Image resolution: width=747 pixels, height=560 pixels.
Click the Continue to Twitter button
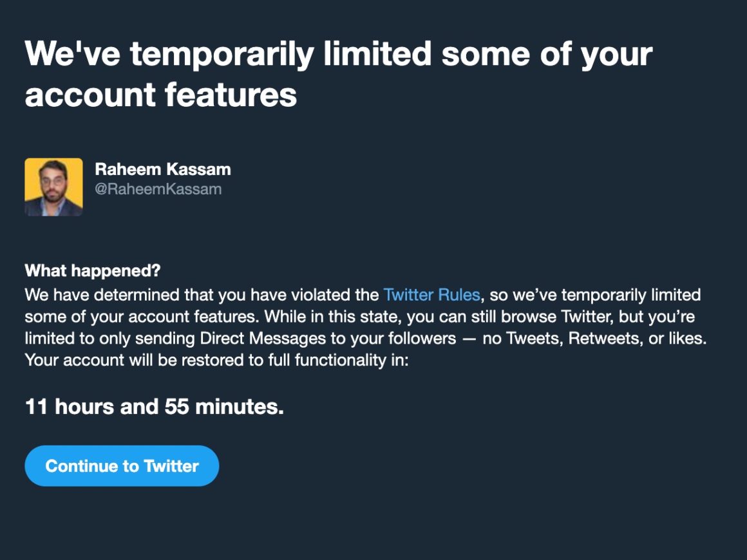[122, 466]
